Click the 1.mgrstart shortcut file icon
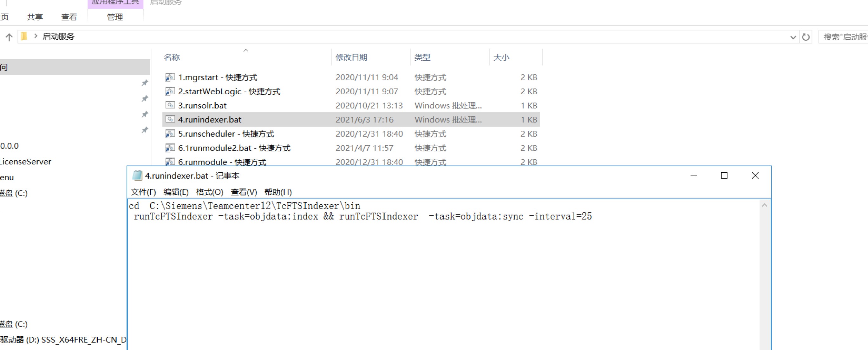Viewport: 868px width, 350px height. click(170, 77)
